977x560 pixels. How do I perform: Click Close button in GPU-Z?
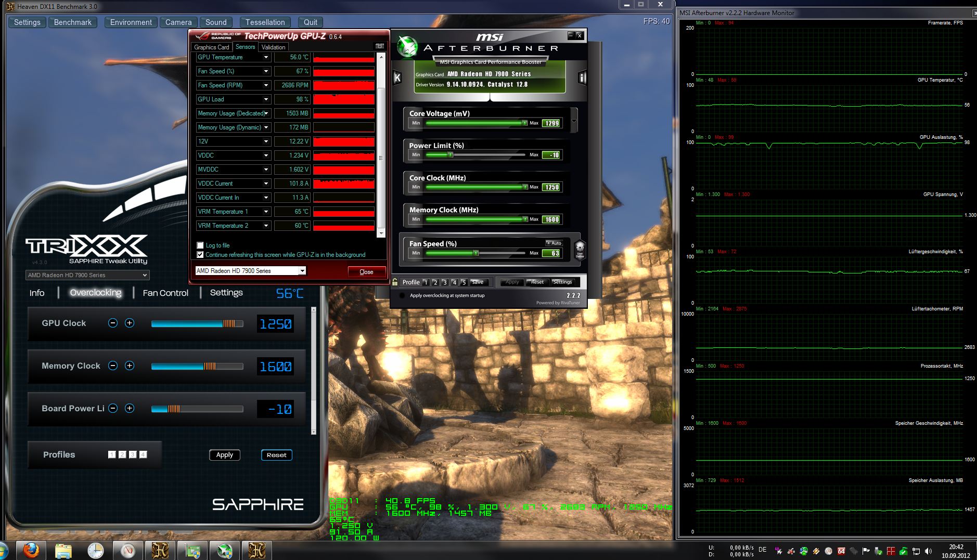(x=366, y=271)
